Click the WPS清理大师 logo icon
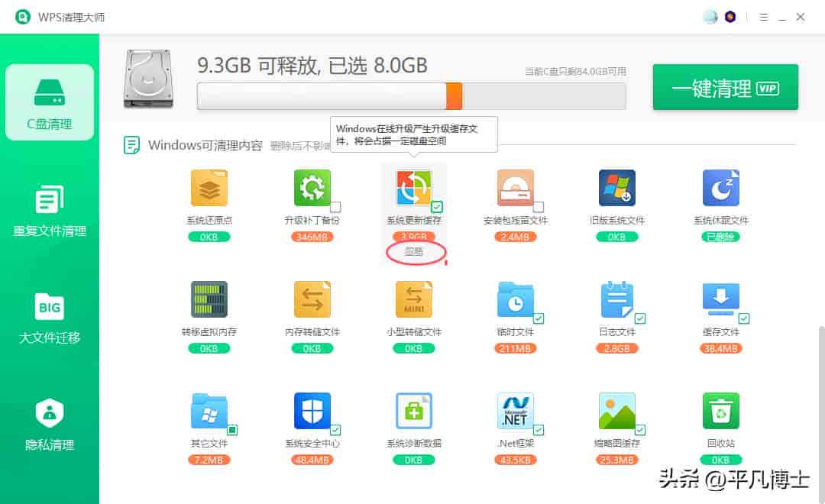This screenshot has width=825, height=504. coord(23,17)
